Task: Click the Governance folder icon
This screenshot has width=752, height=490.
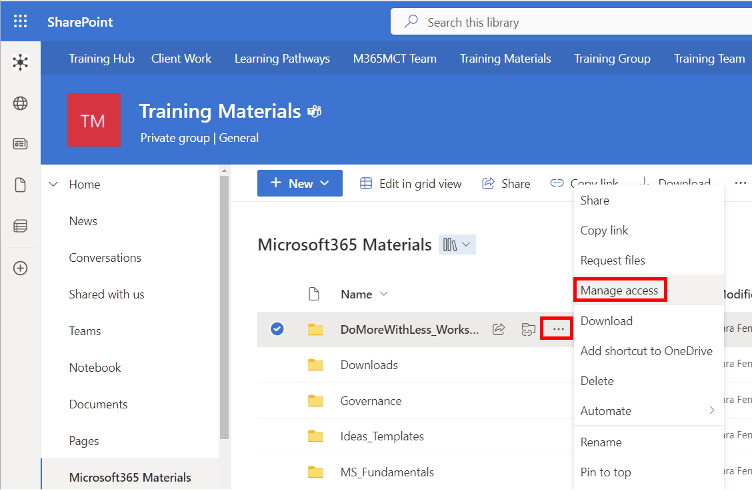Action: tap(316, 400)
